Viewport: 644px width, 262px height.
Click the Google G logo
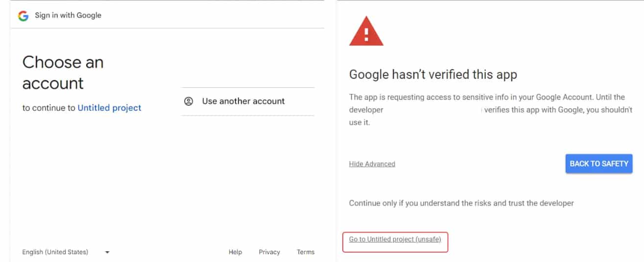23,16
